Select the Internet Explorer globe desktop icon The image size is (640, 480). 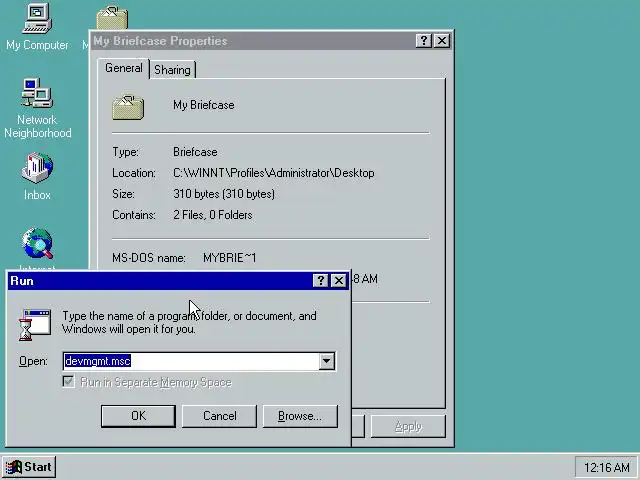[38, 244]
